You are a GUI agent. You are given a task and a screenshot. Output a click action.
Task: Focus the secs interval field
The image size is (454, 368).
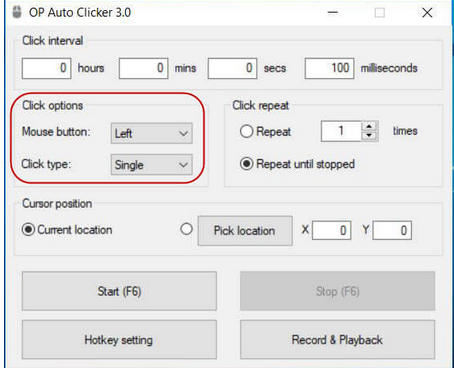(x=232, y=68)
